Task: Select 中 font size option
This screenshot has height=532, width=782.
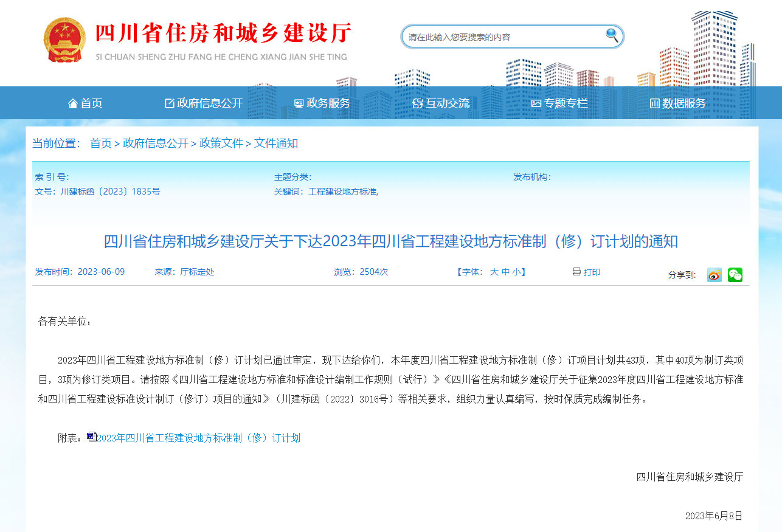Action: click(x=507, y=272)
